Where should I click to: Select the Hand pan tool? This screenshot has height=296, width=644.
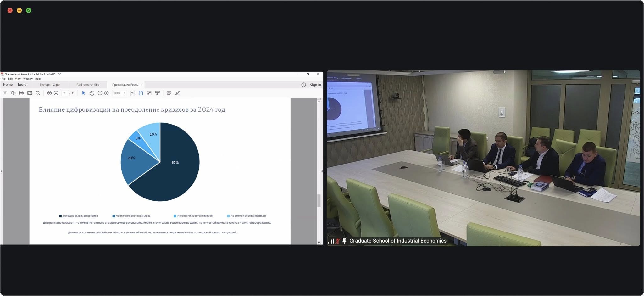click(x=92, y=93)
